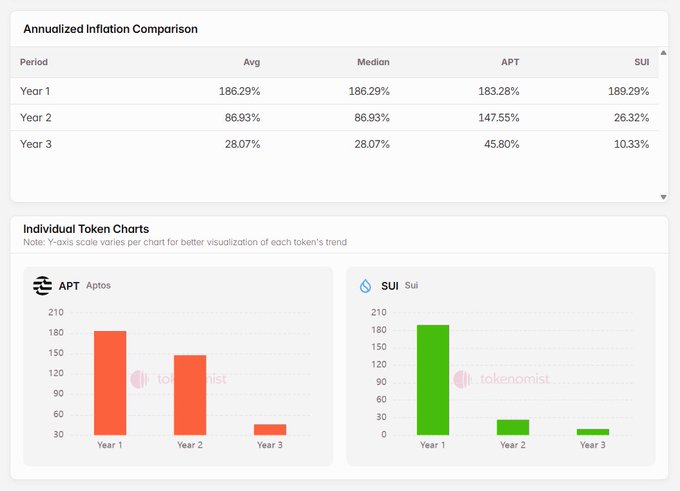Click the 189.29% SUI Year 1 value
Screen dimensions: 680x491
(x=628, y=91)
